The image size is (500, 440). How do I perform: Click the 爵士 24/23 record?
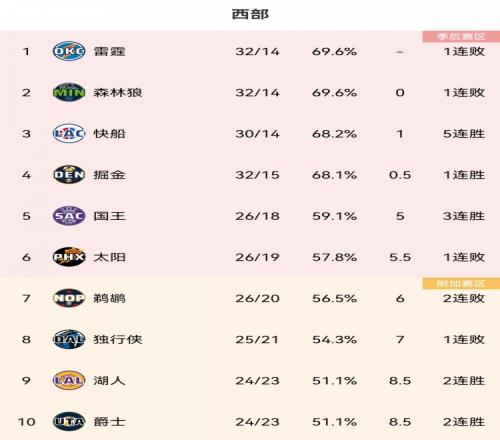[x=257, y=422]
